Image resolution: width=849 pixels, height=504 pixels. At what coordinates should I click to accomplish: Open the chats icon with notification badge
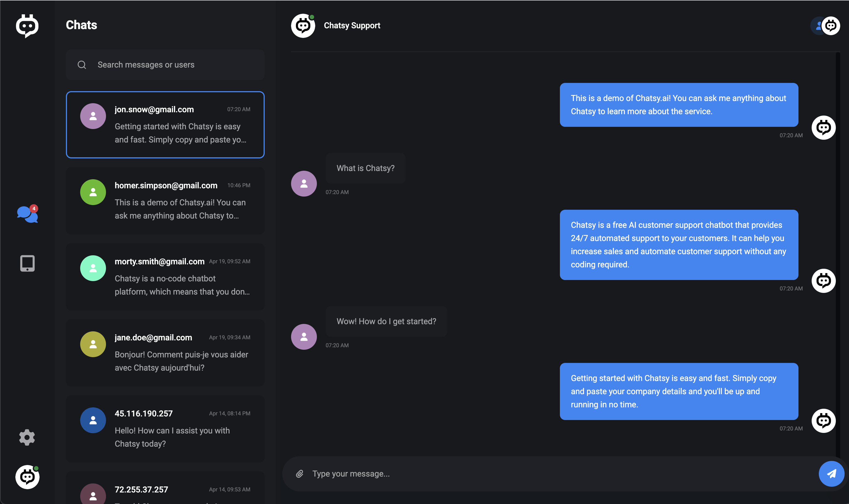pyautogui.click(x=27, y=214)
